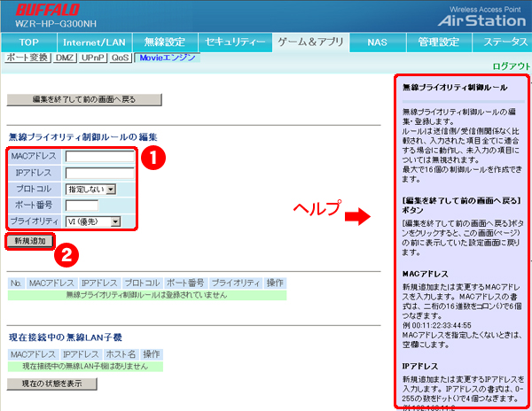Click the AirStation logo

click(481, 20)
